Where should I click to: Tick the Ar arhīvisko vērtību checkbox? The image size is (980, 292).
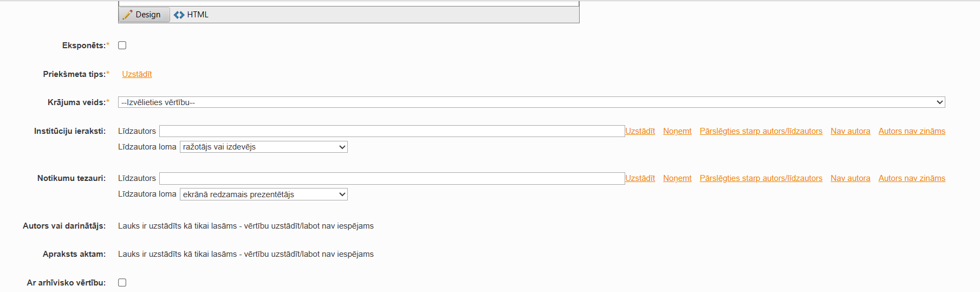pyautogui.click(x=122, y=283)
